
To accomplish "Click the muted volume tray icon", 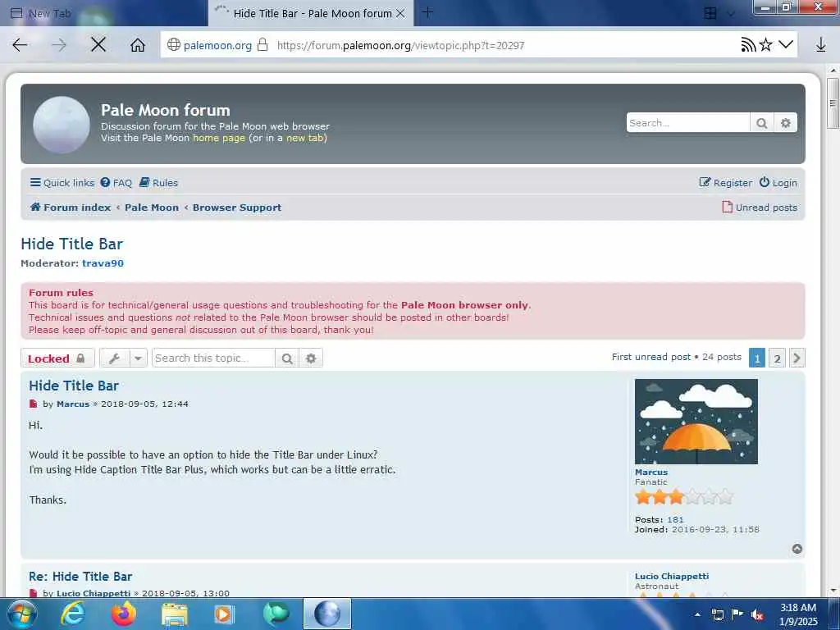I will [757, 615].
